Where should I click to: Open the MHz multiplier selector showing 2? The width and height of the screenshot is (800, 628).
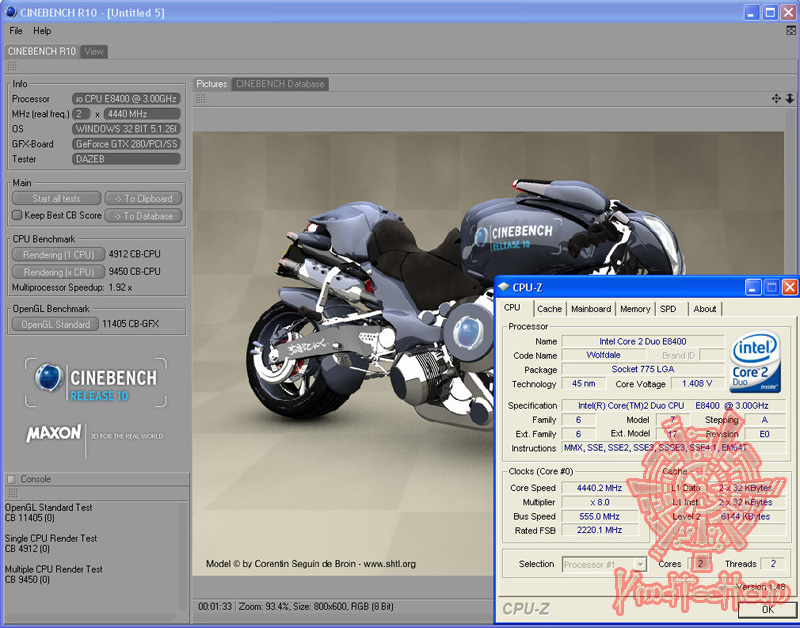point(79,114)
